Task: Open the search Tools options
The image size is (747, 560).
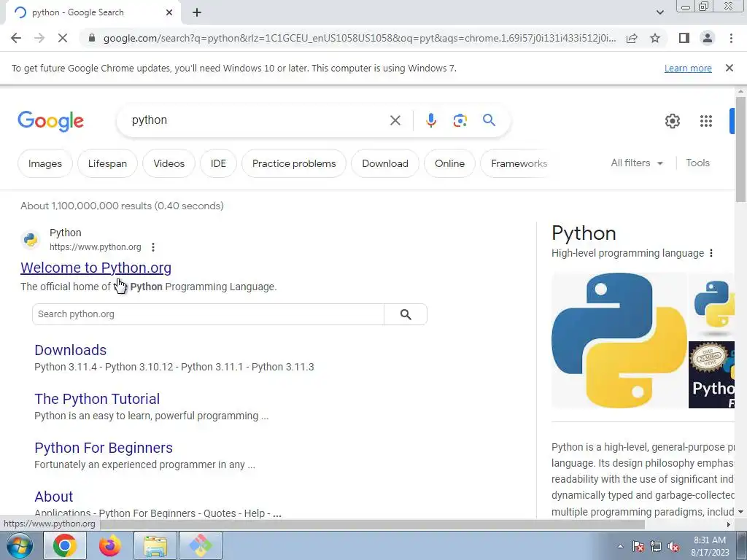Action: pyautogui.click(x=697, y=163)
